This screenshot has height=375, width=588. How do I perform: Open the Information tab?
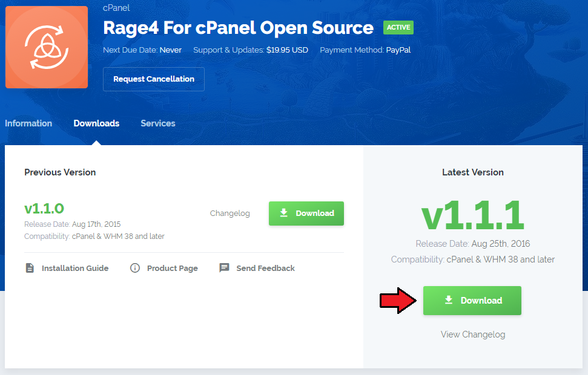28,123
